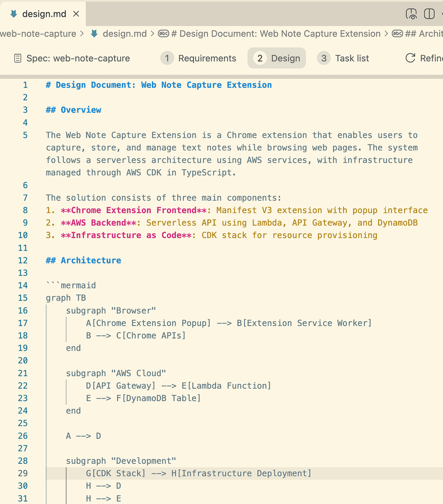
Task: Click the Infrastructure as Code list item
Action: point(212,235)
